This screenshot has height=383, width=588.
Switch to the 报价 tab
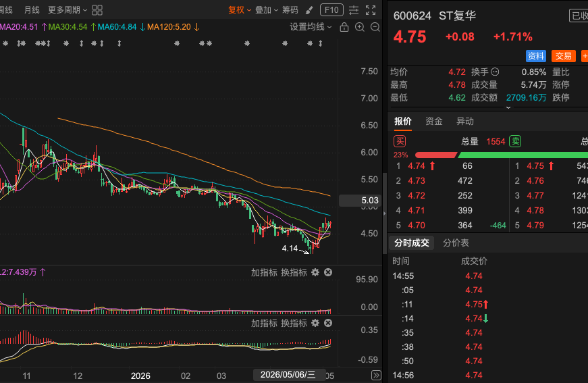coord(403,121)
